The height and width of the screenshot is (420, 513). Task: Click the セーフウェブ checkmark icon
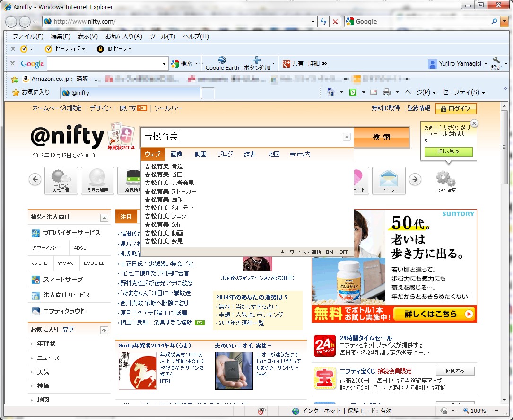click(48, 49)
